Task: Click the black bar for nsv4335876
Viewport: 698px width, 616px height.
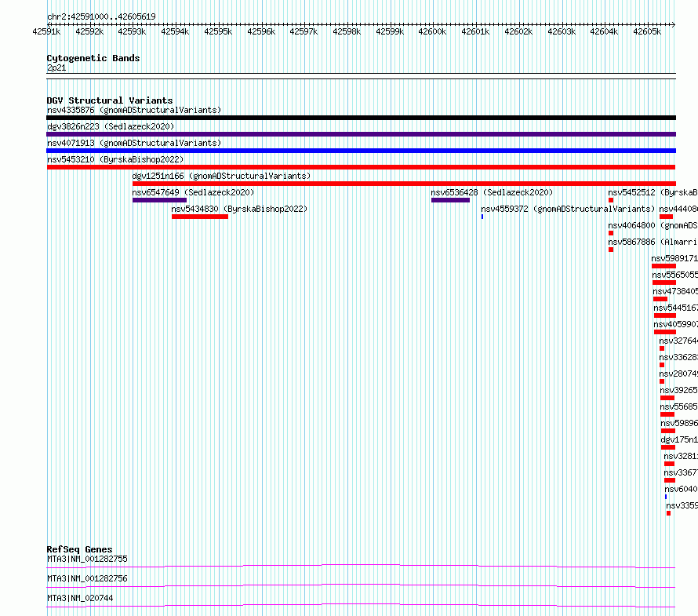Action: tap(361, 118)
